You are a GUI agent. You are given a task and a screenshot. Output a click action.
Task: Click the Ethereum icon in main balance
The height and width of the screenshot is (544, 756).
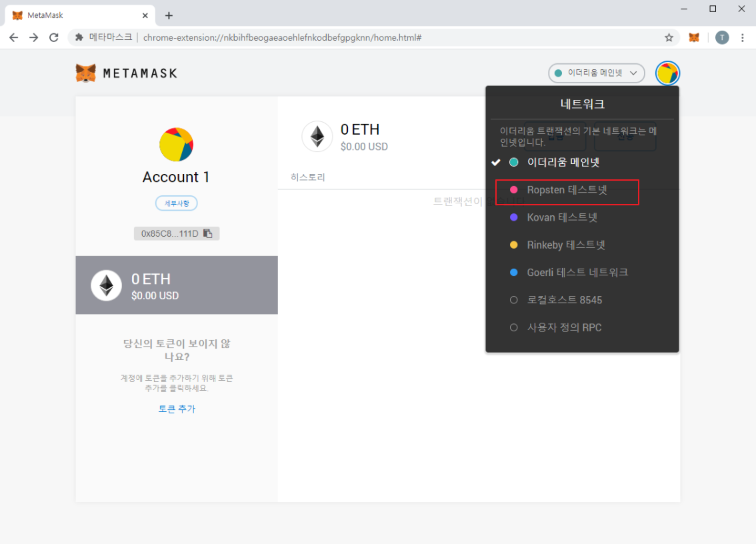[317, 137]
